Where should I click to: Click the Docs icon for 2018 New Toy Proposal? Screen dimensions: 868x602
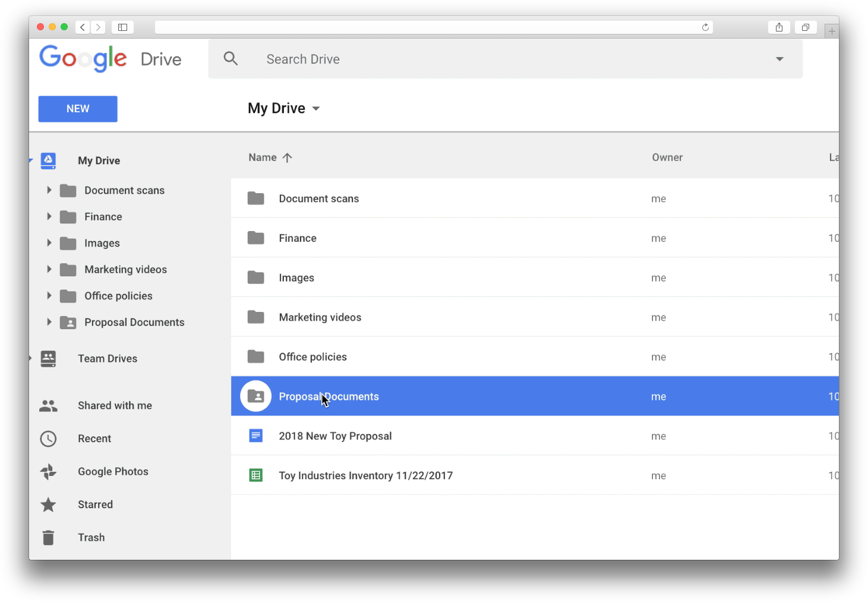pyautogui.click(x=255, y=436)
